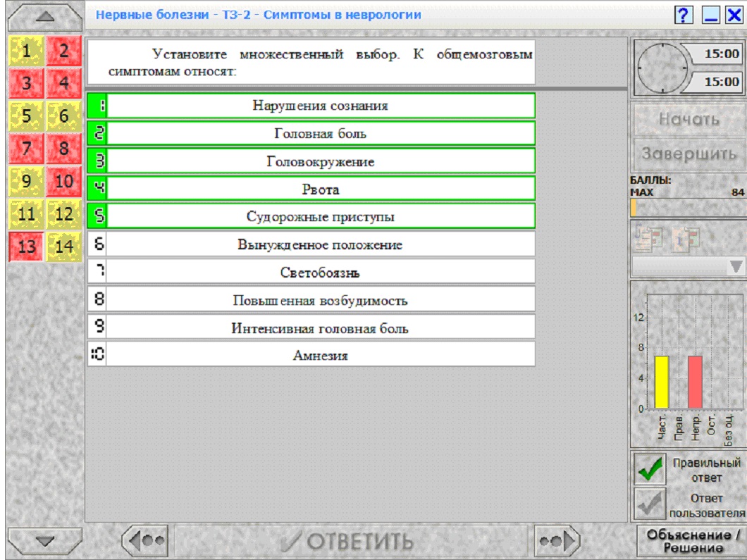Viewport: 747px width, 560px height.
Task: Jump to question 9
Action: (27, 182)
